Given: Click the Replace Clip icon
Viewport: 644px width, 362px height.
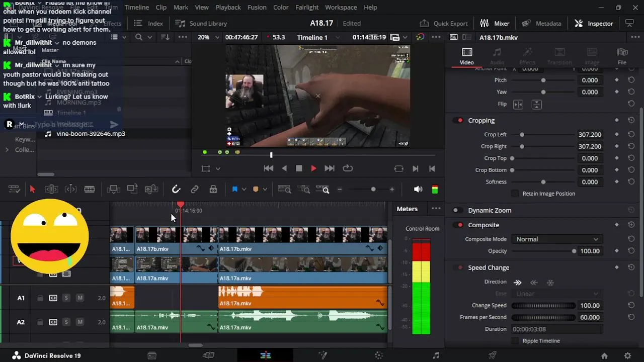Looking at the screenshot, I should pos(151,190).
